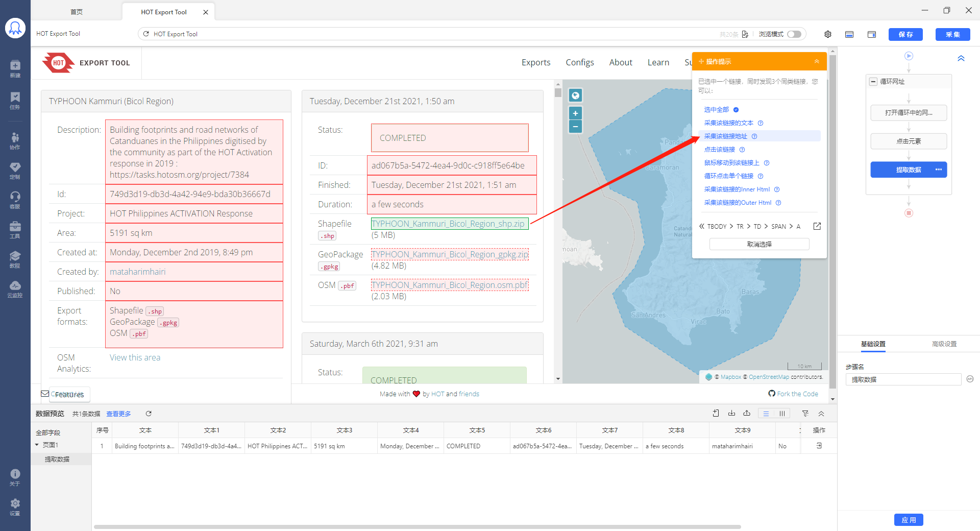This screenshot has width=980, height=531.
Task: Click the 采集 collect button
Action: [x=952, y=34]
